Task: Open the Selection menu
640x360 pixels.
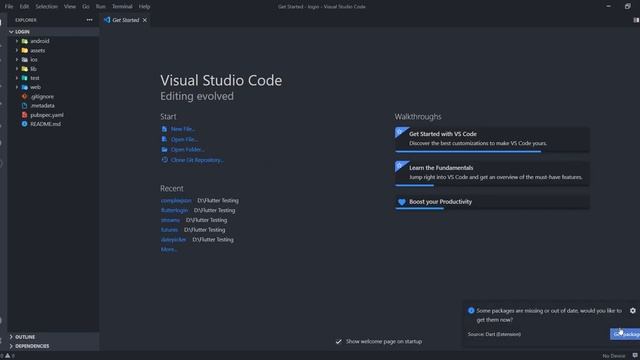Action: coord(46,7)
